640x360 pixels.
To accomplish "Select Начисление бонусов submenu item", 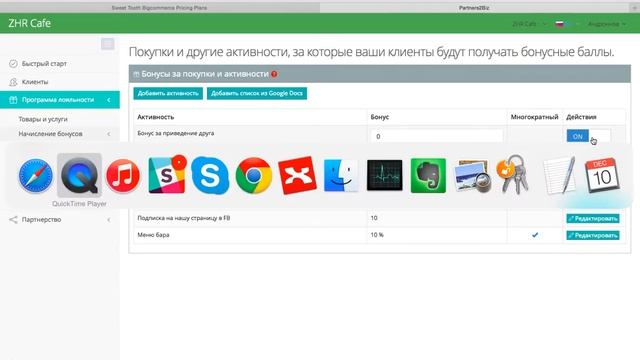I will [x=50, y=134].
